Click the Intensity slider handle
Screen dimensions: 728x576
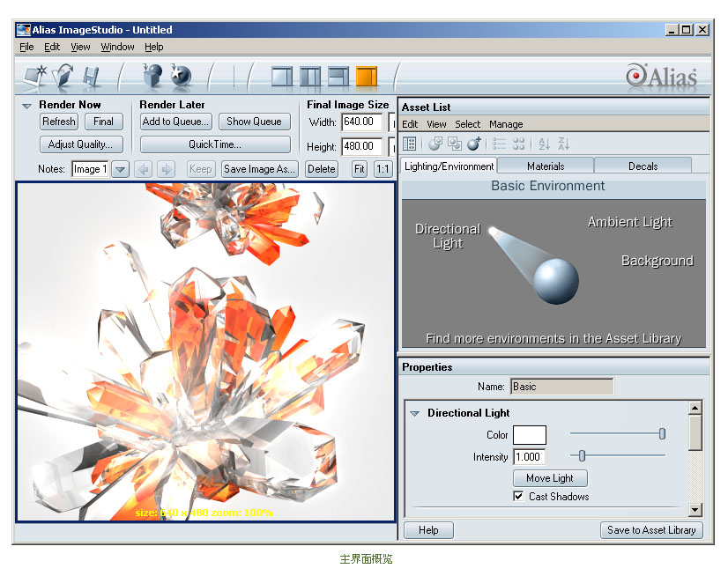[x=582, y=456]
